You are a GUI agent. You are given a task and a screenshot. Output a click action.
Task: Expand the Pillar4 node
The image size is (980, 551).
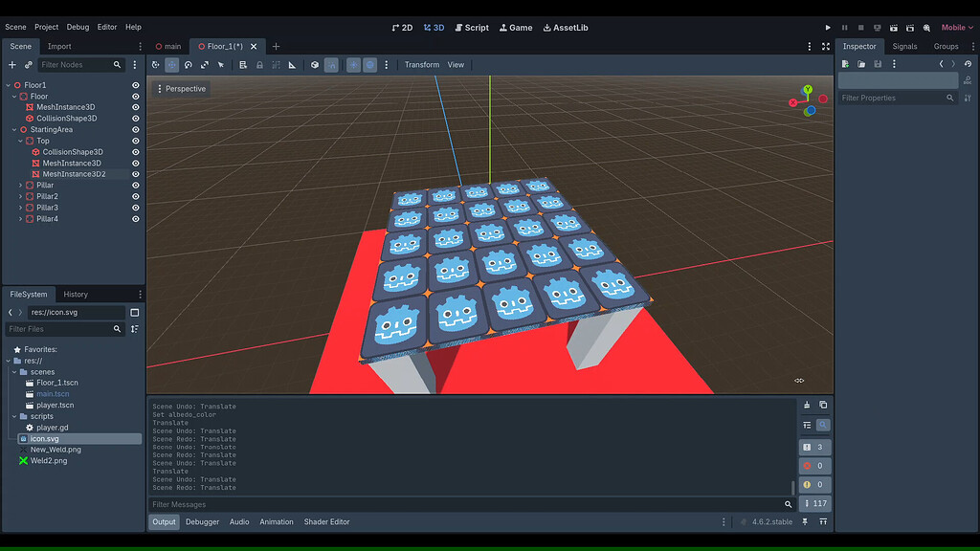coord(21,219)
